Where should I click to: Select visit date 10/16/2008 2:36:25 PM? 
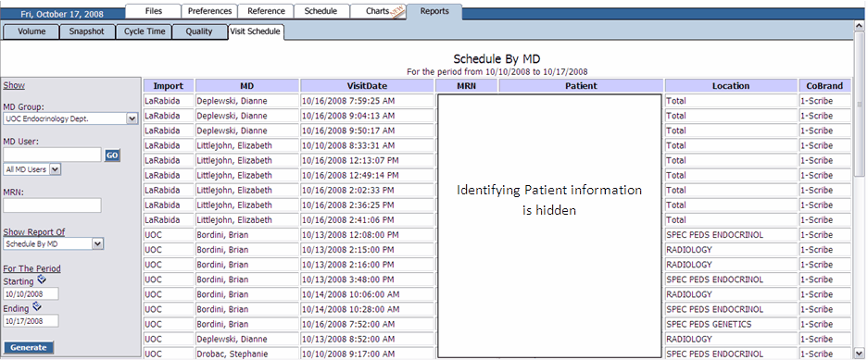click(367, 205)
